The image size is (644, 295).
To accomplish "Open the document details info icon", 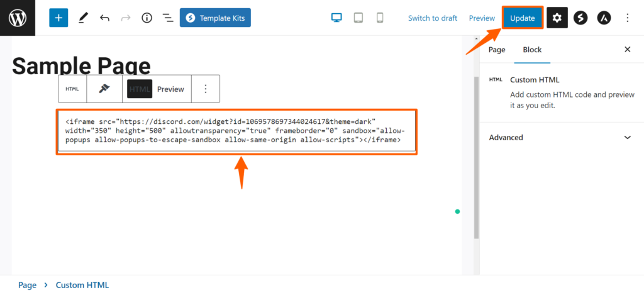I will 147,18.
